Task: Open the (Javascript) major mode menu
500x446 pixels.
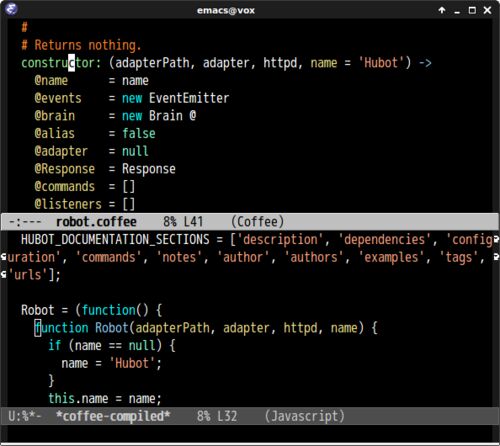Action: (304, 416)
